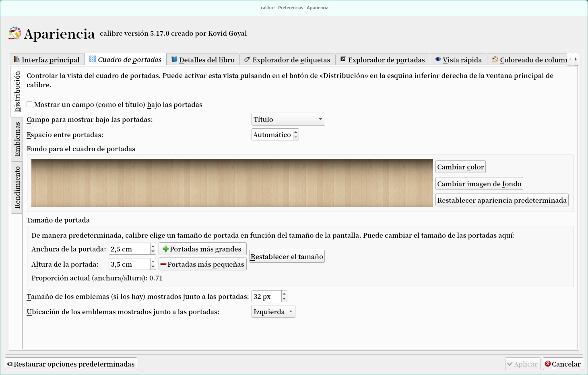The image size is (588, 375).
Task: Increase the Altura de la portada value
Action: pos(153,262)
